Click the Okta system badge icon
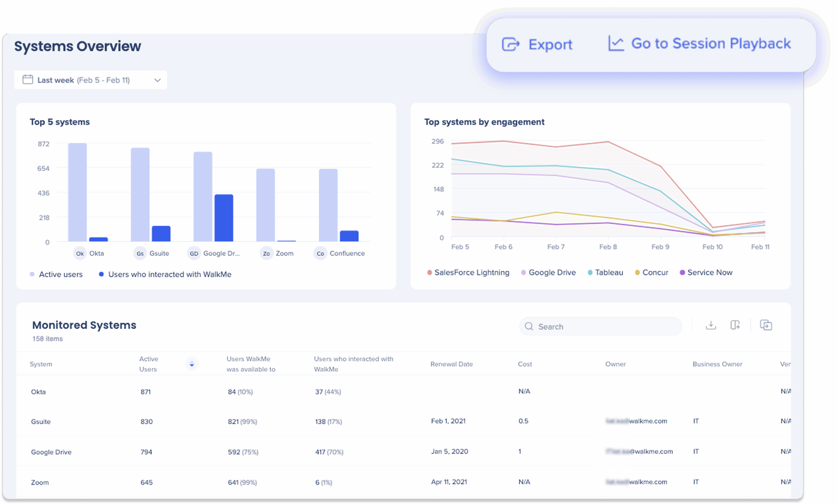Viewport: 838px width, 504px height. [x=80, y=253]
